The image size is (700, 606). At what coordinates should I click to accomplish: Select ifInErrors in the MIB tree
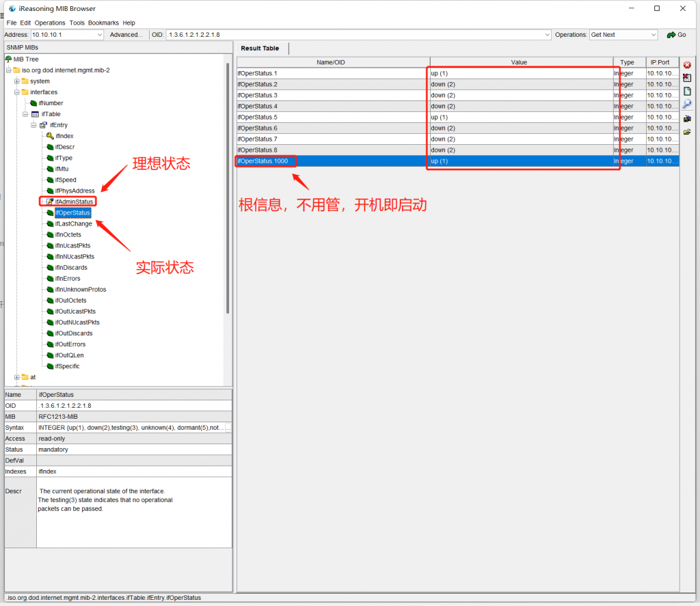(x=68, y=279)
